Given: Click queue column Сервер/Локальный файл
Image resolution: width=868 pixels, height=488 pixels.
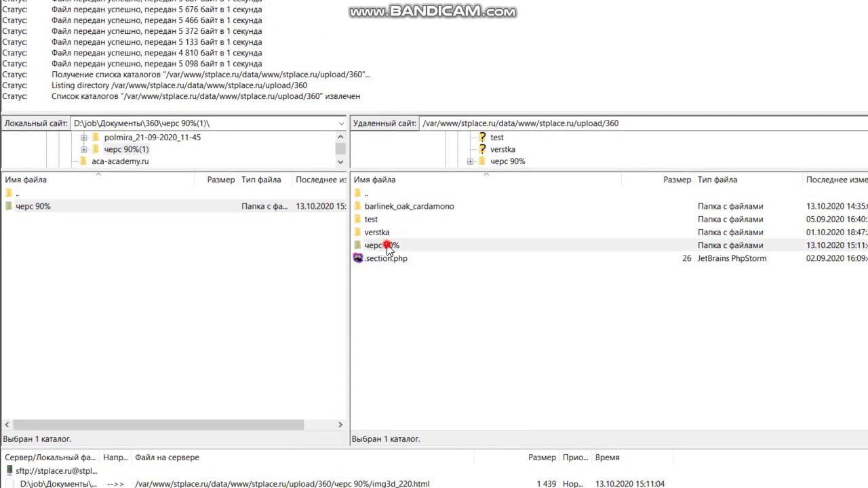Looking at the screenshot, I should click(50, 457).
